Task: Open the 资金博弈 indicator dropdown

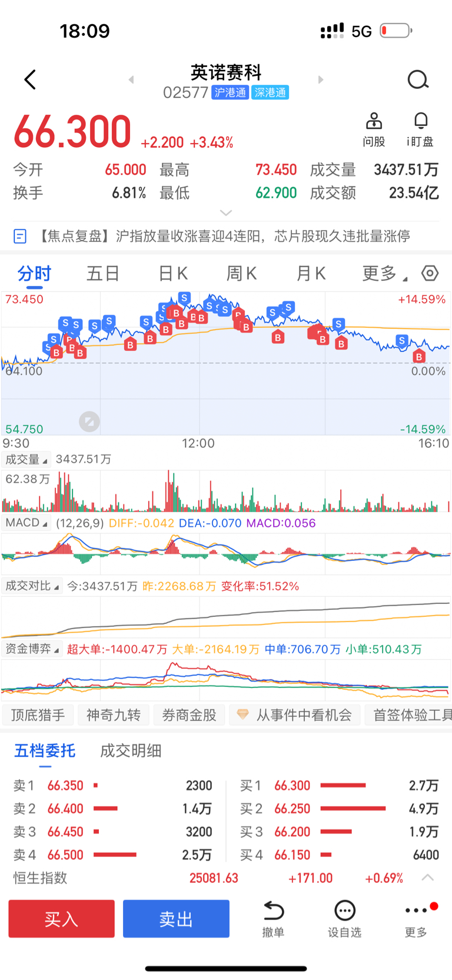Action: [32, 649]
